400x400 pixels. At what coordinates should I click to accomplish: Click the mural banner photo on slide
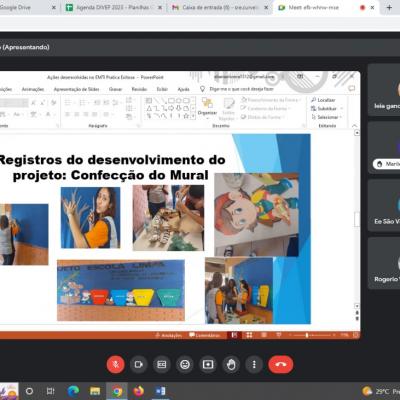click(121, 290)
